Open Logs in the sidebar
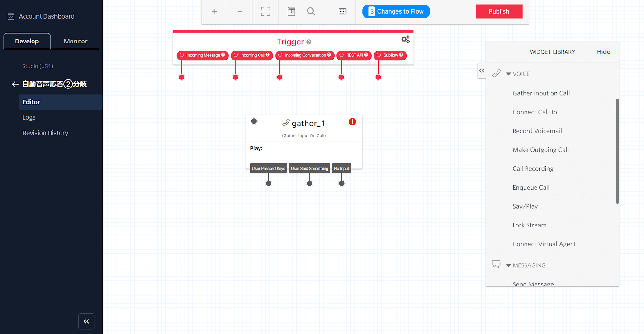The width and height of the screenshot is (644, 334). pos(29,117)
